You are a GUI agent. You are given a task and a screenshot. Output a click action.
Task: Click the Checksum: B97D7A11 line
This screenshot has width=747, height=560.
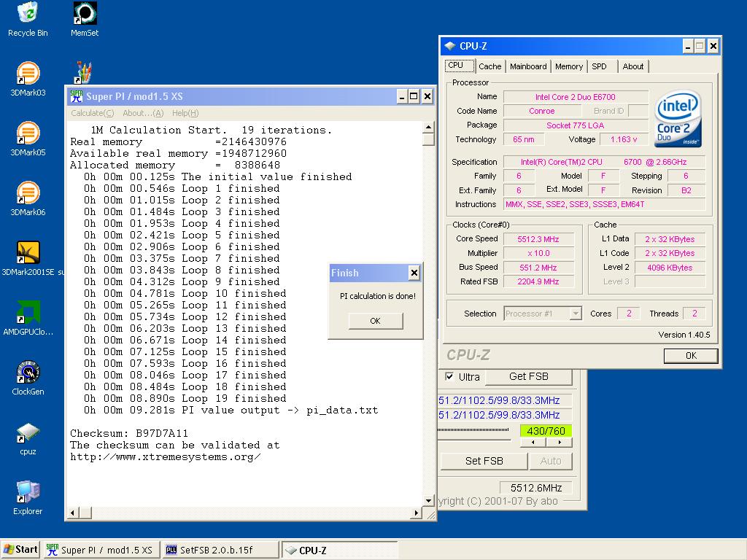point(129,433)
